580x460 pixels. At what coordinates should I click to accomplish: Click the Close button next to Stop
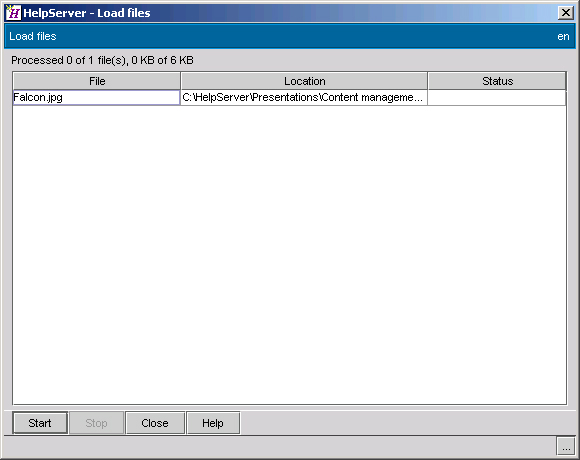(155, 423)
